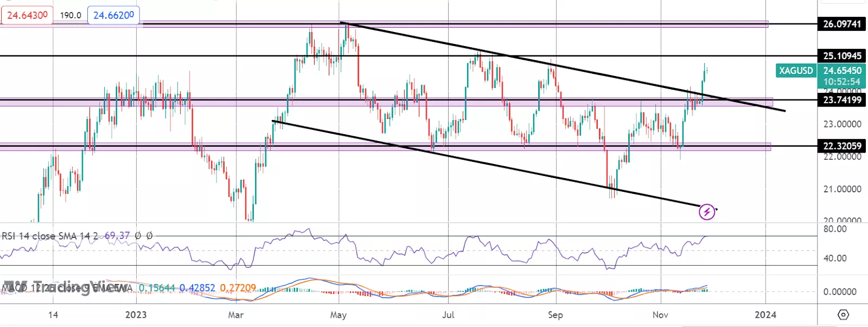
Task: Click the Nov label on time axis
Action: [660, 315]
